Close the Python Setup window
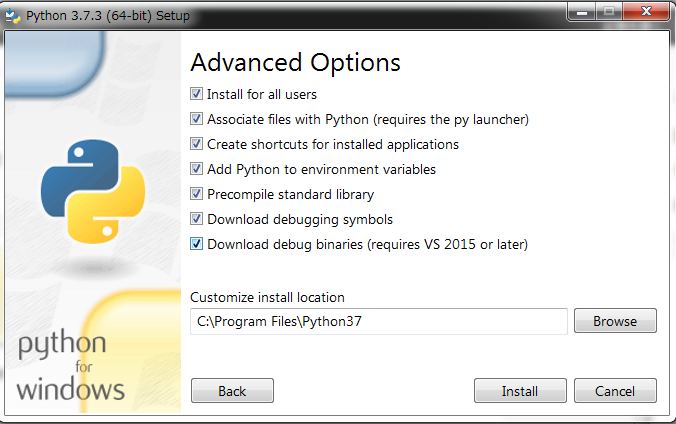This screenshot has height=424, width=676. coord(646,12)
